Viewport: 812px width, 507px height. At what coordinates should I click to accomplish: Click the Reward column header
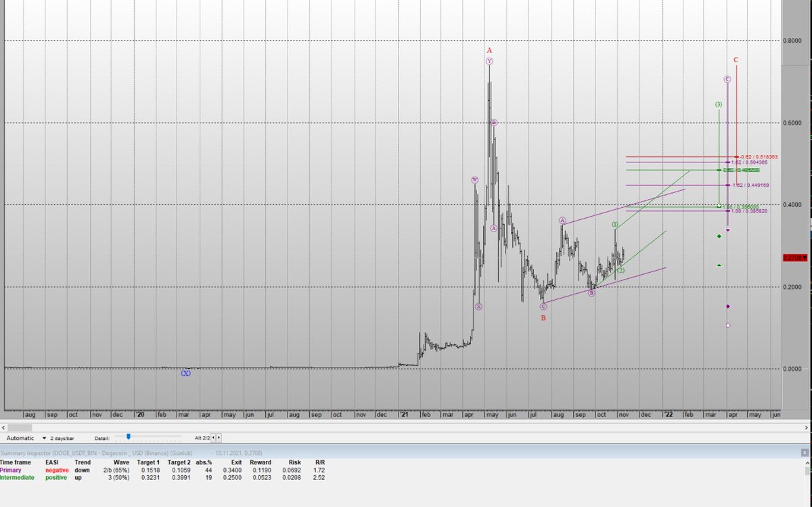click(x=260, y=462)
